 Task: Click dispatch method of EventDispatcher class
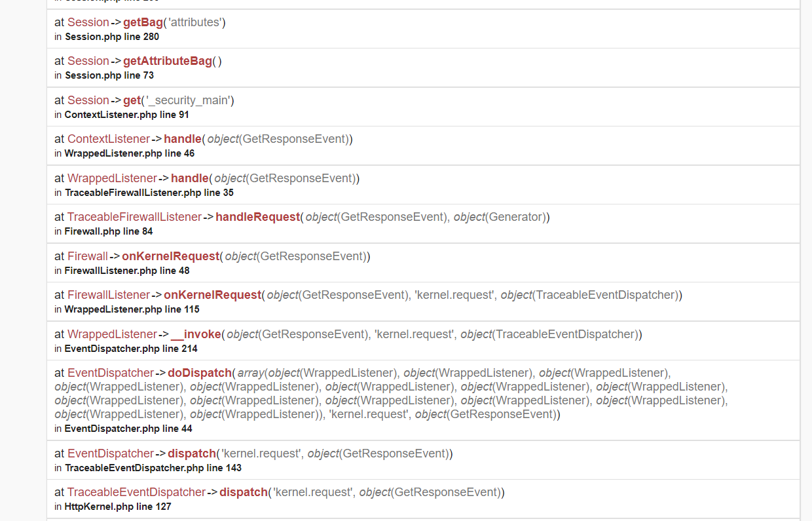192,453
